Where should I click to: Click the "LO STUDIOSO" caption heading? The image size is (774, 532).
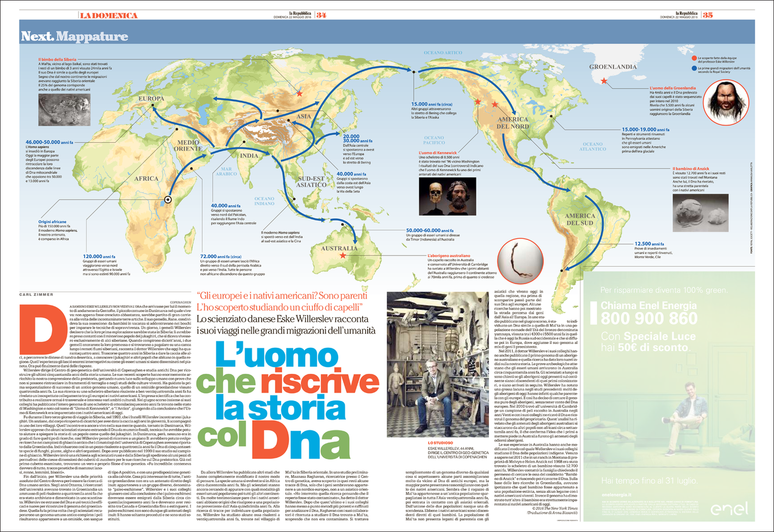(440, 443)
